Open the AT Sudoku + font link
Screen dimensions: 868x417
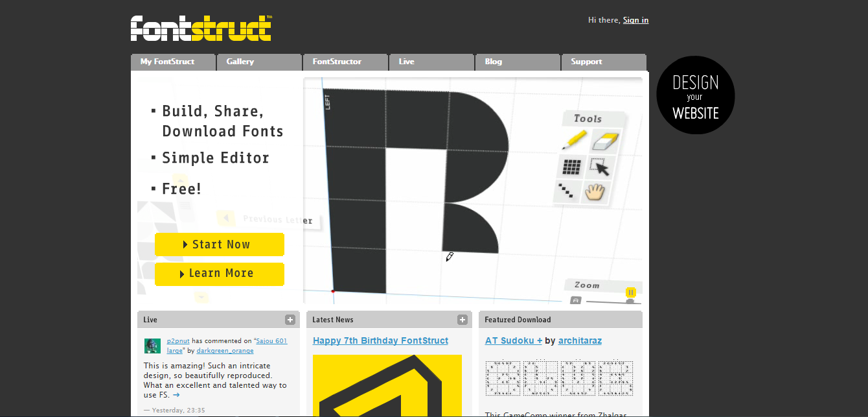pos(514,340)
